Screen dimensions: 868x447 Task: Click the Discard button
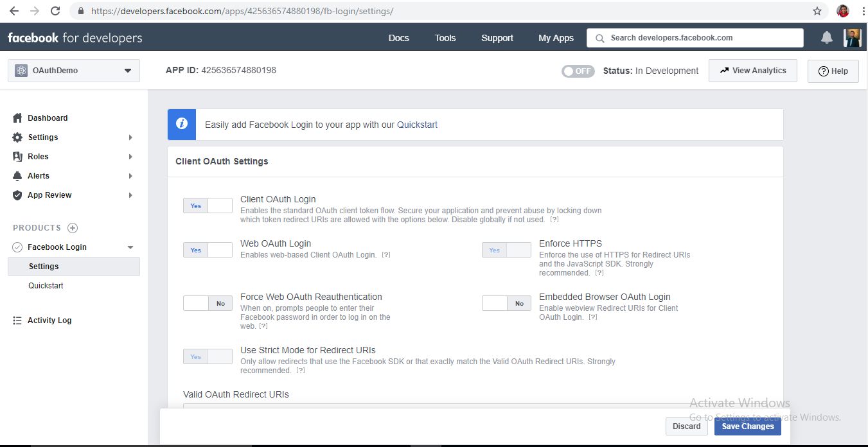(x=687, y=426)
